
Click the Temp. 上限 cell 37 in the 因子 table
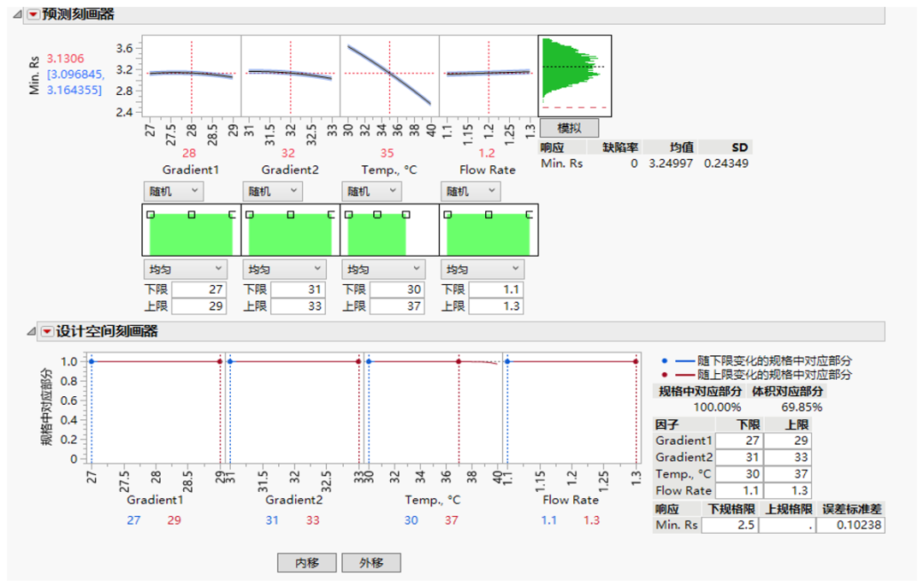788,474
